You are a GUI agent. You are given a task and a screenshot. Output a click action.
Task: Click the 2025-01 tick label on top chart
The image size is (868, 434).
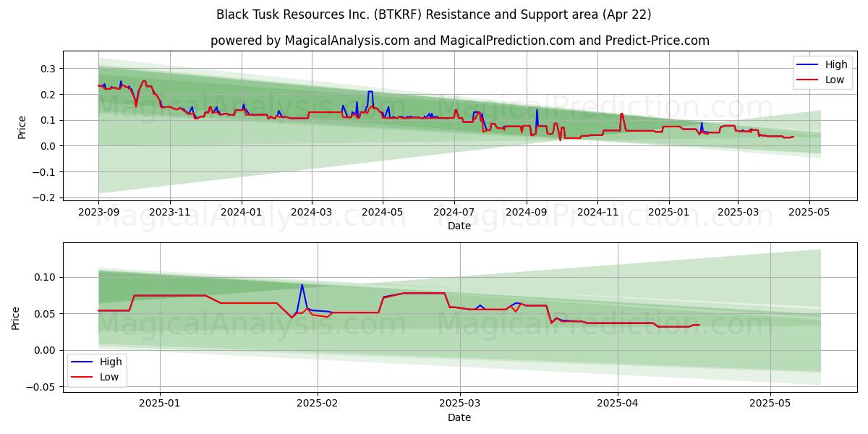point(668,213)
